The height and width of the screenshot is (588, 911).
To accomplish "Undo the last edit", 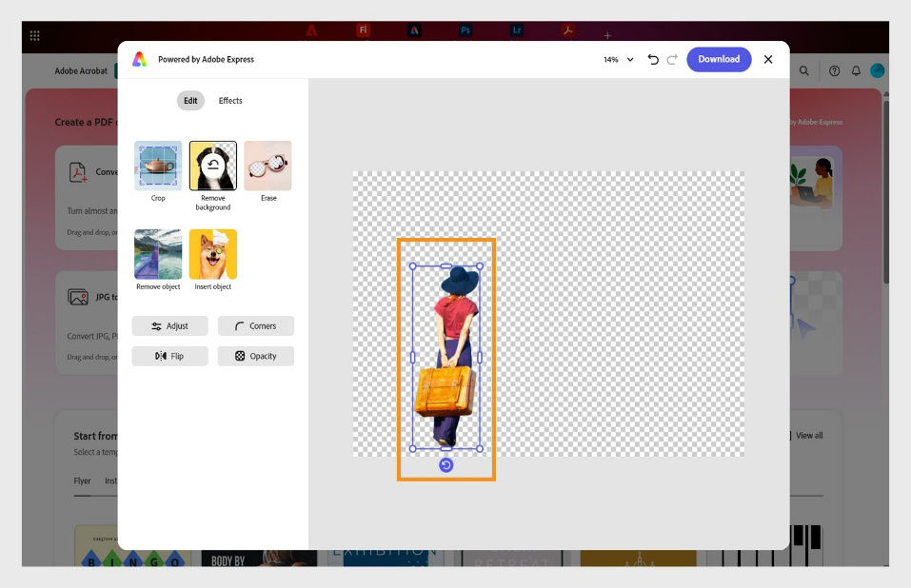I will click(653, 59).
